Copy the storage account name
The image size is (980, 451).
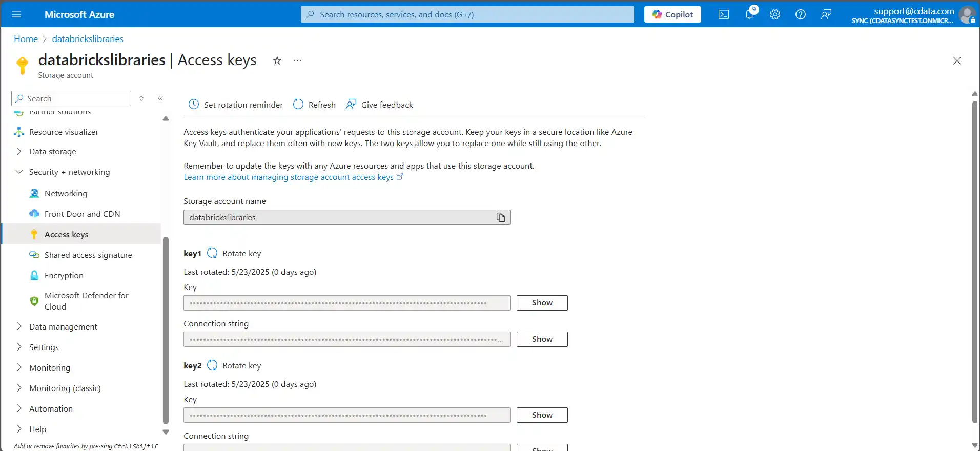click(x=500, y=217)
